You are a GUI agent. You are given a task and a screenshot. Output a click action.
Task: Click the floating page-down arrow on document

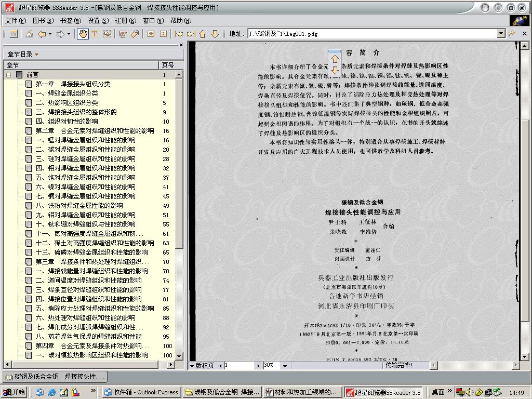pos(335,71)
